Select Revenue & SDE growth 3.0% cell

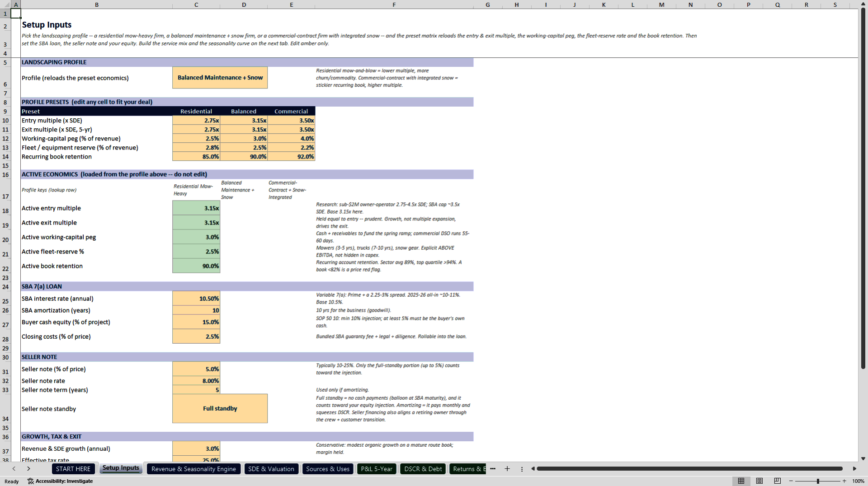(x=196, y=449)
